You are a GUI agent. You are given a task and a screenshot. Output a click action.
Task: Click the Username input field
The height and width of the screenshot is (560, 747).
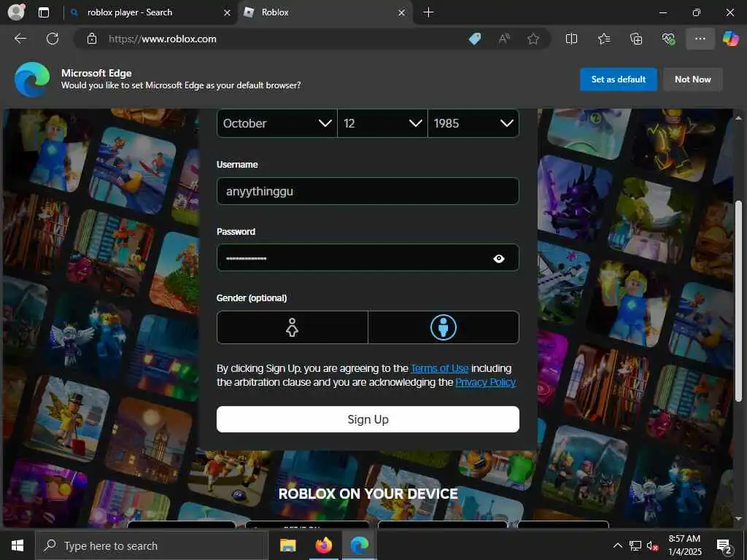(368, 191)
